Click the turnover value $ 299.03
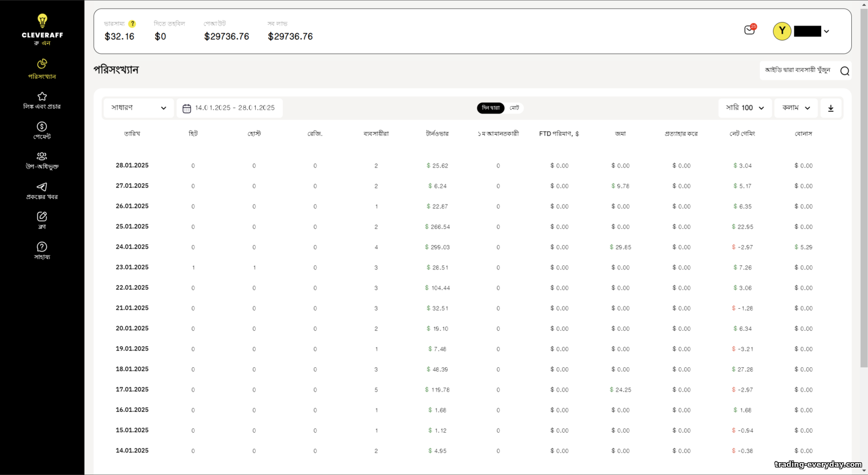The width and height of the screenshot is (868, 475). [x=437, y=247]
